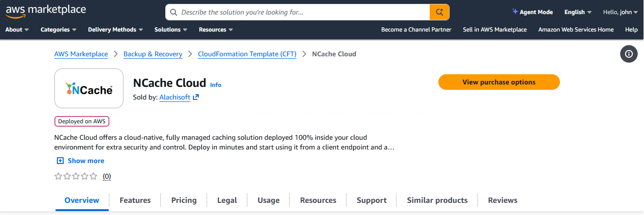Select the Overview tab
Screen dimensions: 644x215
[x=82, y=200]
